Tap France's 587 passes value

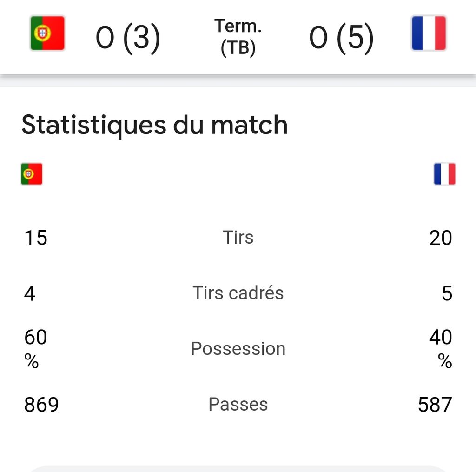pyautogui.click(x=435, y=405)
